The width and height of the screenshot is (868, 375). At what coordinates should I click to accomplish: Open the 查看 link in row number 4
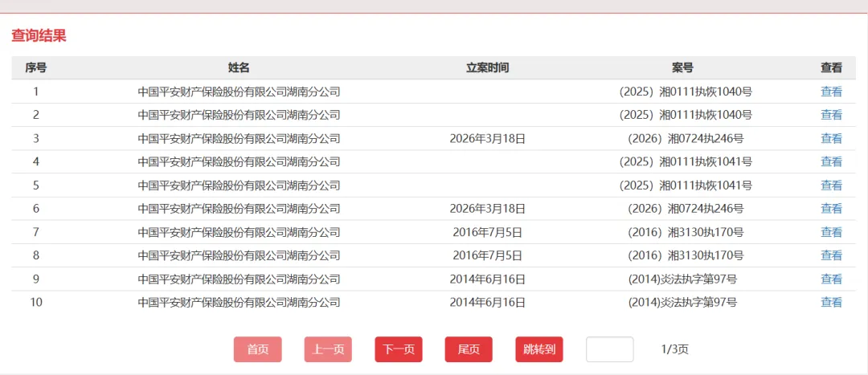(x=831, y=162)
